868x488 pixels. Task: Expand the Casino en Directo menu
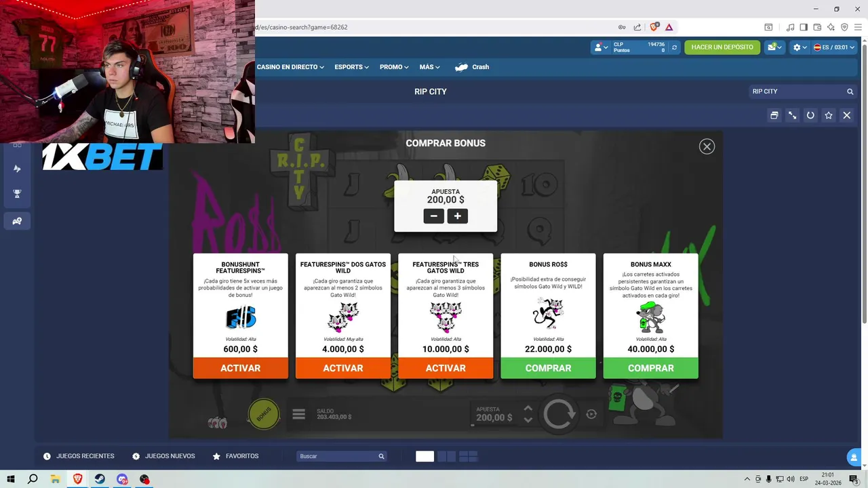pyautogui.click(x=290, y=67)
